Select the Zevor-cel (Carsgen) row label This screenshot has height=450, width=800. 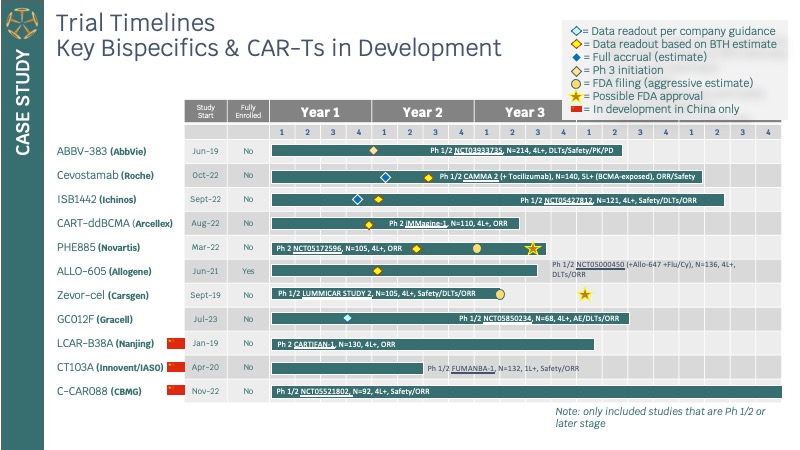pos(103,295)
